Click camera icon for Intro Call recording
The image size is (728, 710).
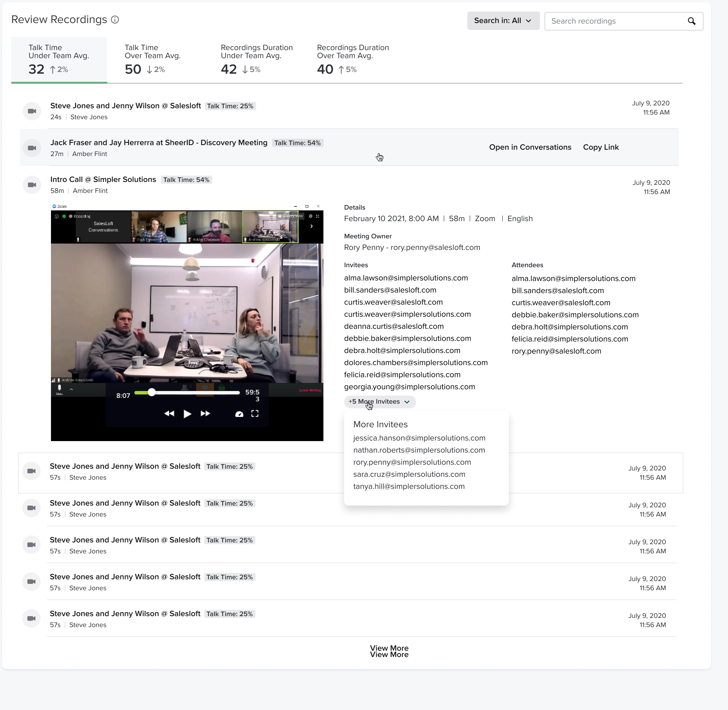[x=32, y=185]
